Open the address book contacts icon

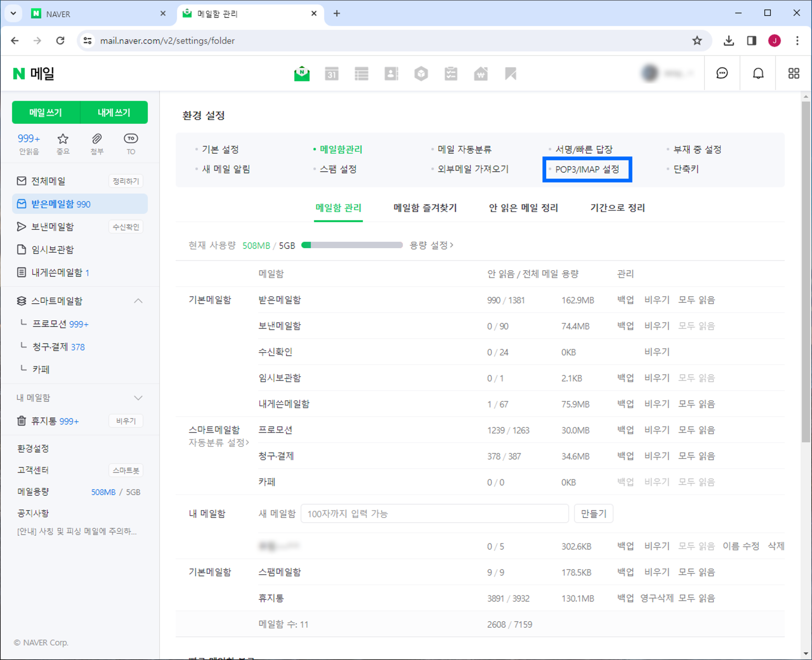point(391,74)
